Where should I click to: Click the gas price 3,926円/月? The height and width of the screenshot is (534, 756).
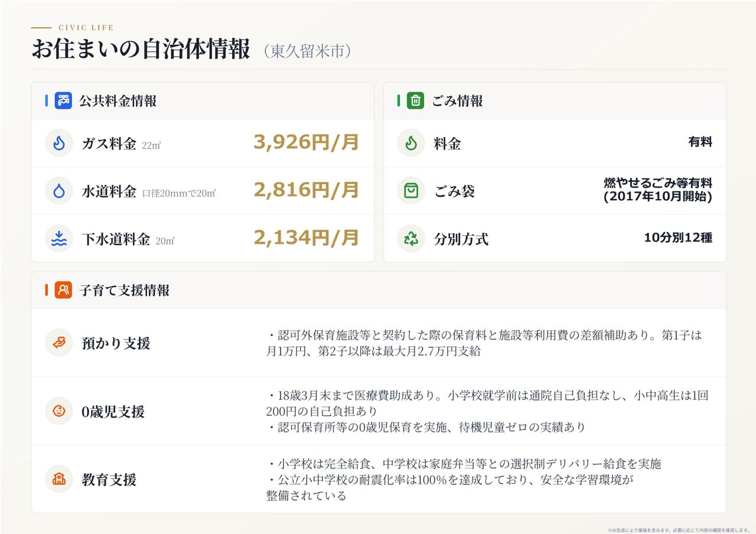pos(307,142)
